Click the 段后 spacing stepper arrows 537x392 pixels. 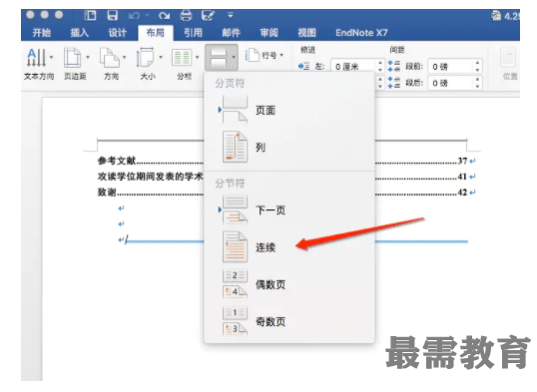(x=478, y=83)
